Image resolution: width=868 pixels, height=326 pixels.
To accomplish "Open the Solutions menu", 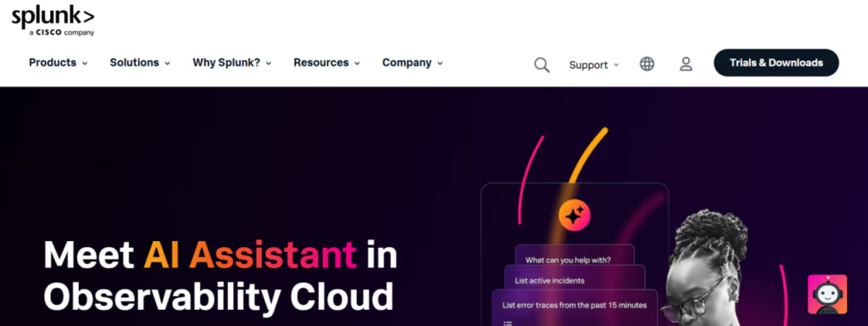I will point(140,63).
